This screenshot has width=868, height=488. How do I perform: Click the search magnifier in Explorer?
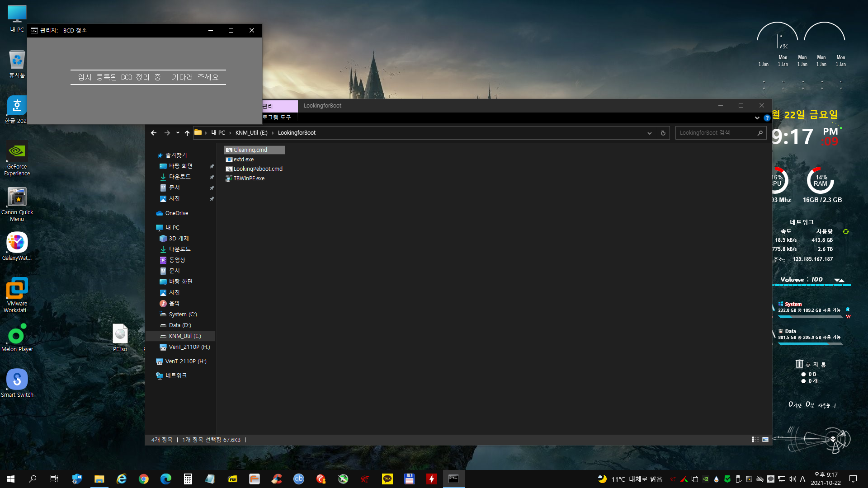760,133
